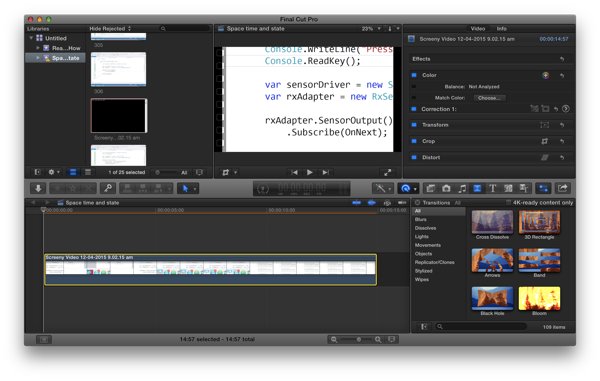
Task: Click the transitions search field
Action: click(x=481, y=327)
